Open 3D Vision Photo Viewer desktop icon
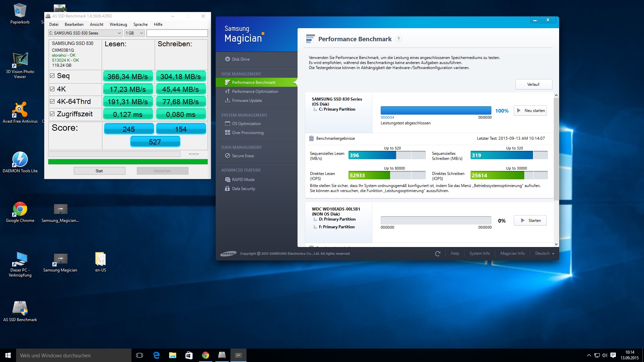The height and width of the screenshot is (362, 644). (x=20, y=65)
